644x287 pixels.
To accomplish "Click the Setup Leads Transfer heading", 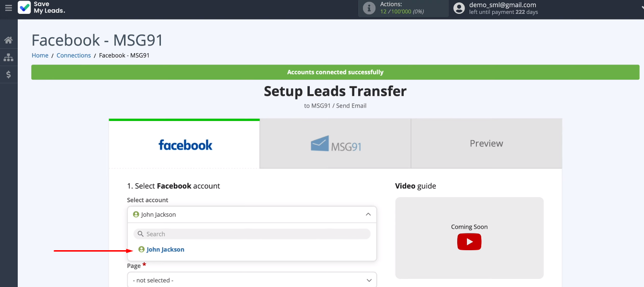I will point(335,91).
